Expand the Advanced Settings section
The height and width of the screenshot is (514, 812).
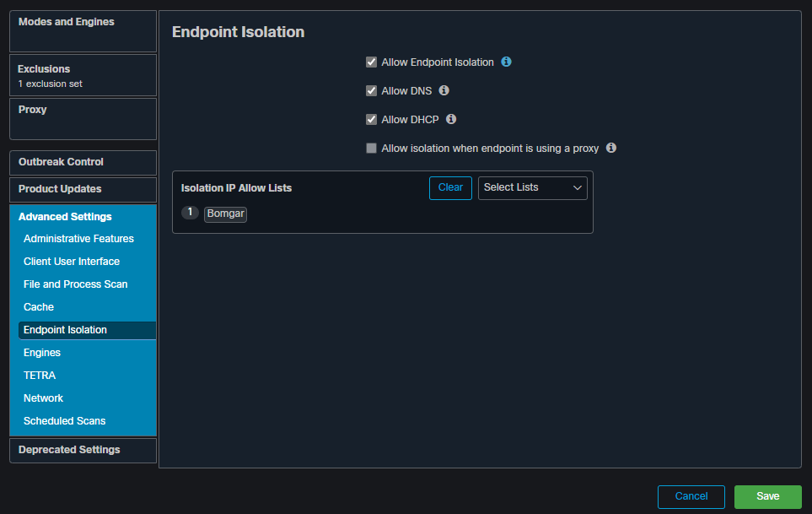point(65,217)
